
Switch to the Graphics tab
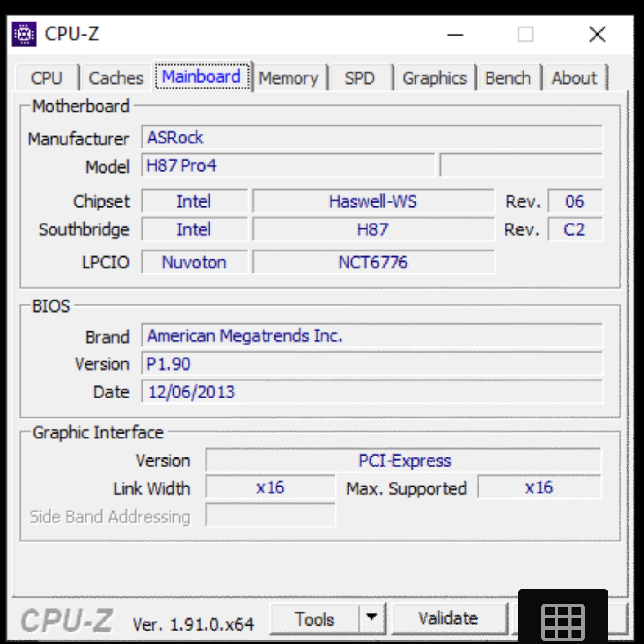tap(434, 78)
